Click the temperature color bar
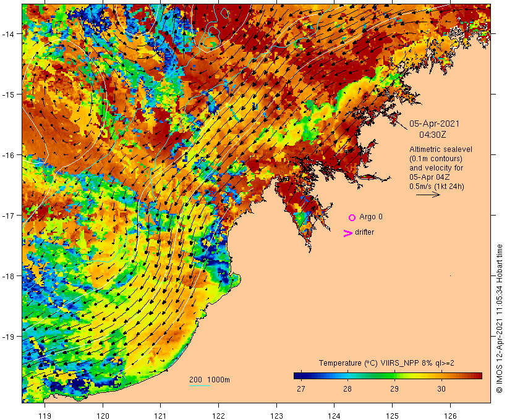507x420 pixels. pyautogui.click(x=388, y=376)
